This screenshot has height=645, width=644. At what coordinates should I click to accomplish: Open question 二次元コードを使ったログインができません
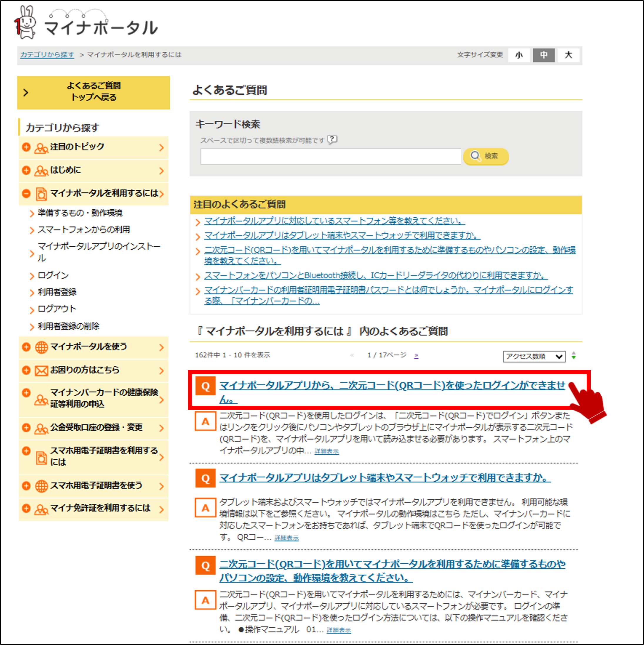click(x=392, y=392)
